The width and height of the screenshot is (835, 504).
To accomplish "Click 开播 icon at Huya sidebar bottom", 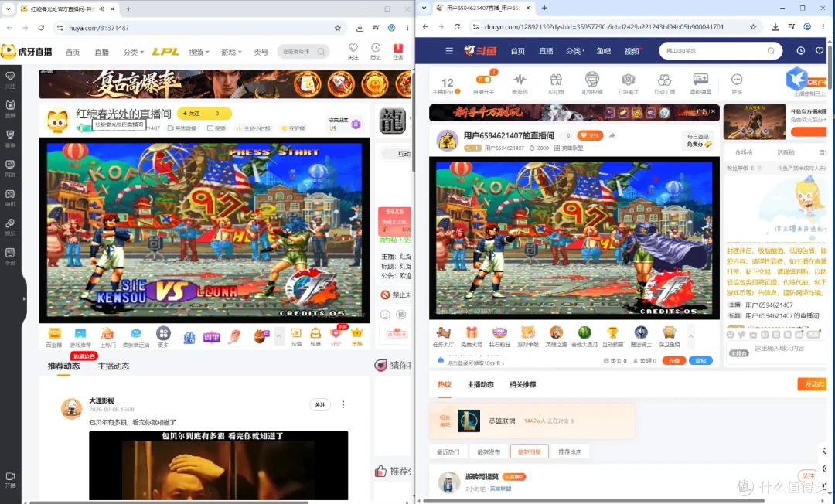I will pos(10,479).
